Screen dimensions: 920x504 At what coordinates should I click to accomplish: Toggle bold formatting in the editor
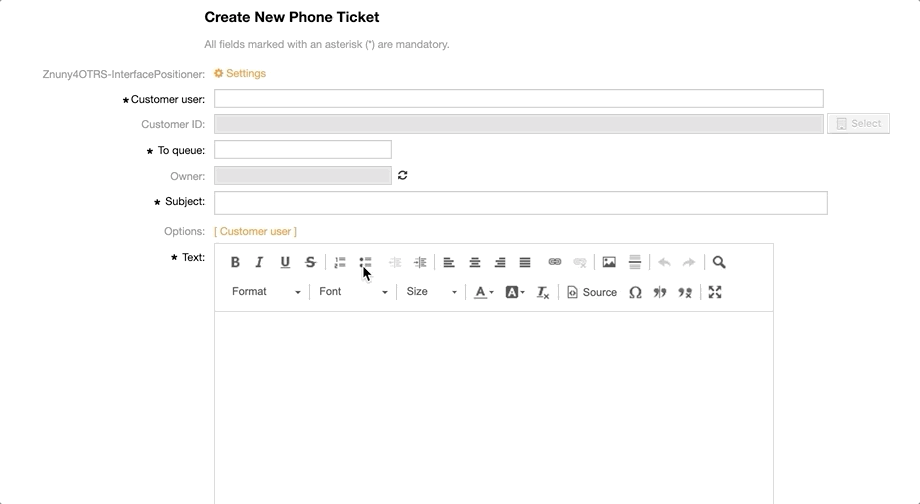235,262
